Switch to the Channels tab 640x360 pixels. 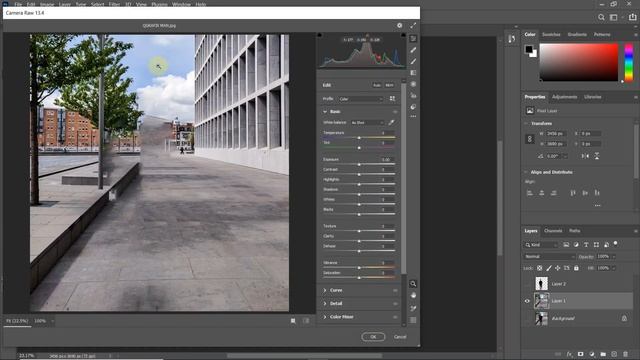(x=553, y=231)
